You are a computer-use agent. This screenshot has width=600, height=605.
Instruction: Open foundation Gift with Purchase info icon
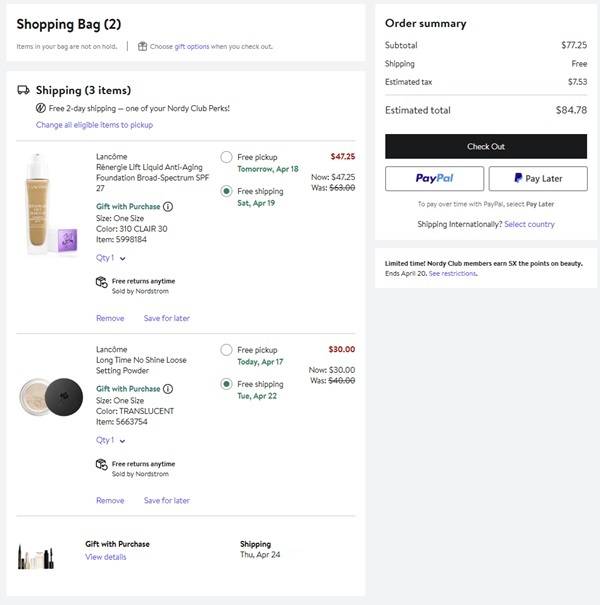(168, 207)
